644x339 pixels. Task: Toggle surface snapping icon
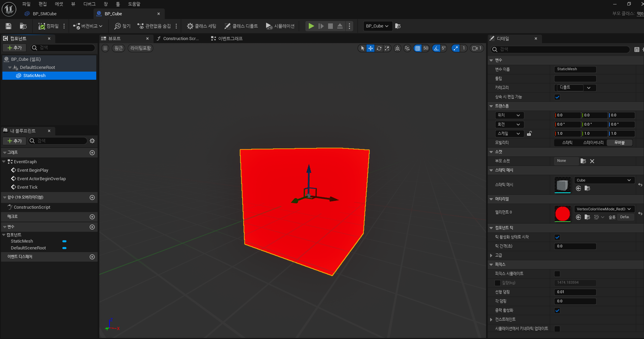[407, 48]
